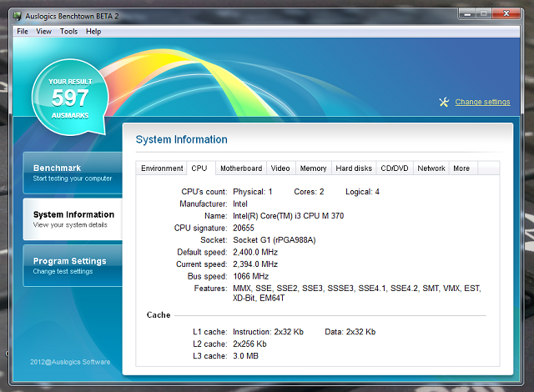
Task: Open the Hard disks tab
Action: coord(354,168)
